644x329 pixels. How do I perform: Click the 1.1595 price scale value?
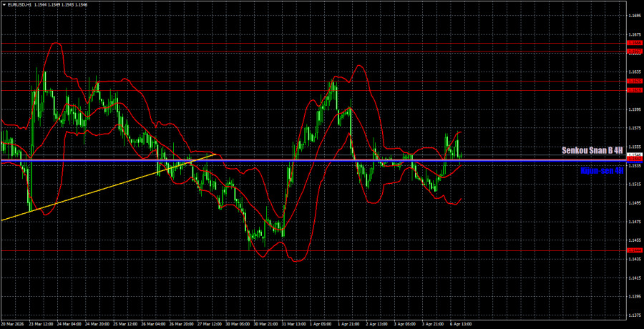pyautogui.click(x=635, y=109)
